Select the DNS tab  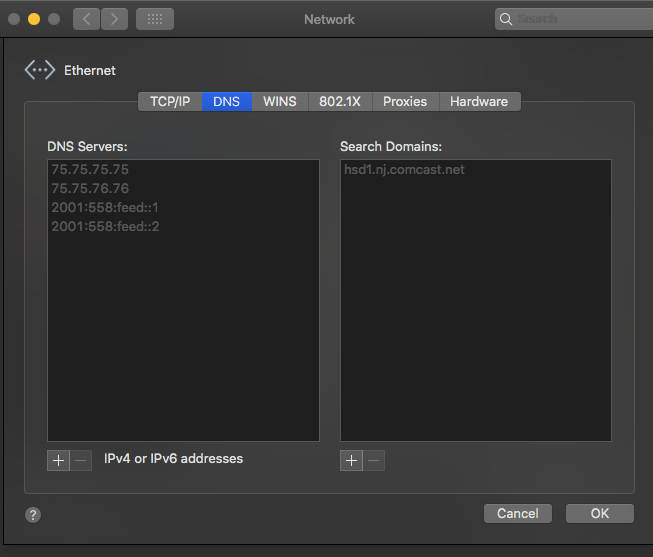227,102
